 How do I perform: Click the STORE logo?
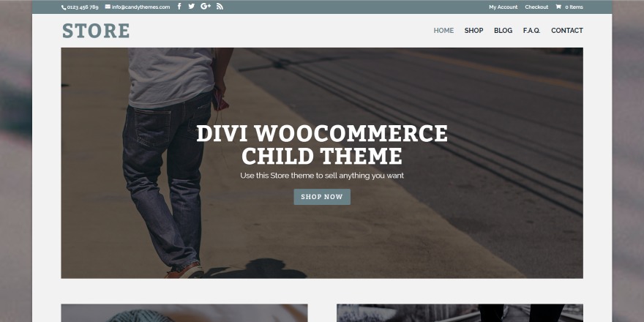[x=96, y=31]
